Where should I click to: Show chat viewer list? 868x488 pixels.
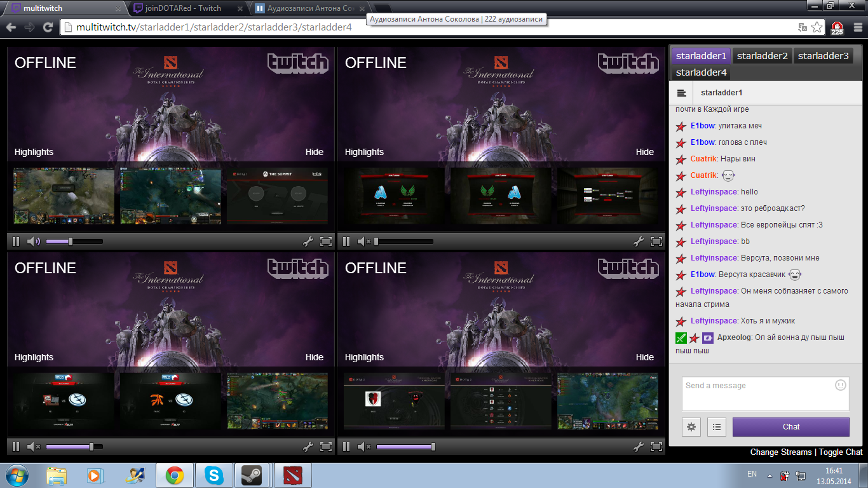pos(716,427)
